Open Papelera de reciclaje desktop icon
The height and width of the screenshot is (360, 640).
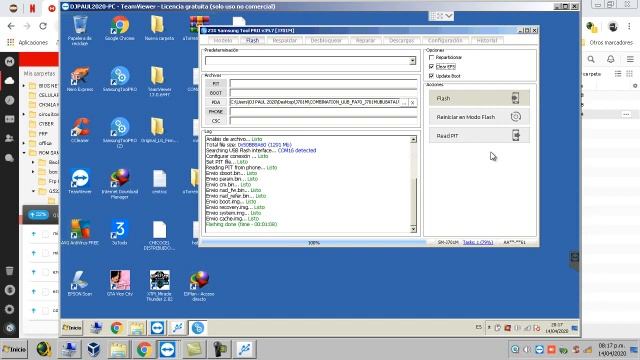click(80, 30)
